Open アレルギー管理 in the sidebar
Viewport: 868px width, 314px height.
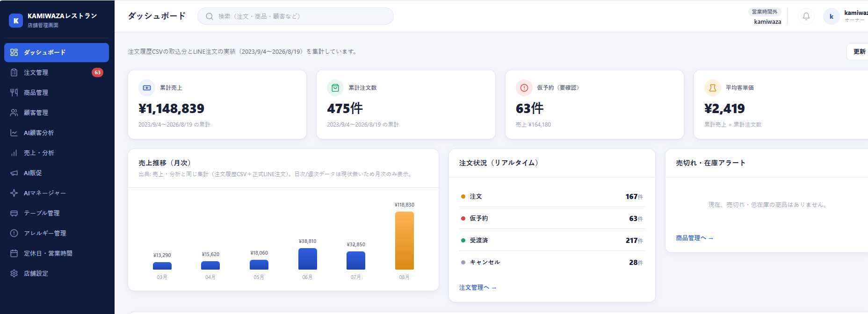[57, 233]
